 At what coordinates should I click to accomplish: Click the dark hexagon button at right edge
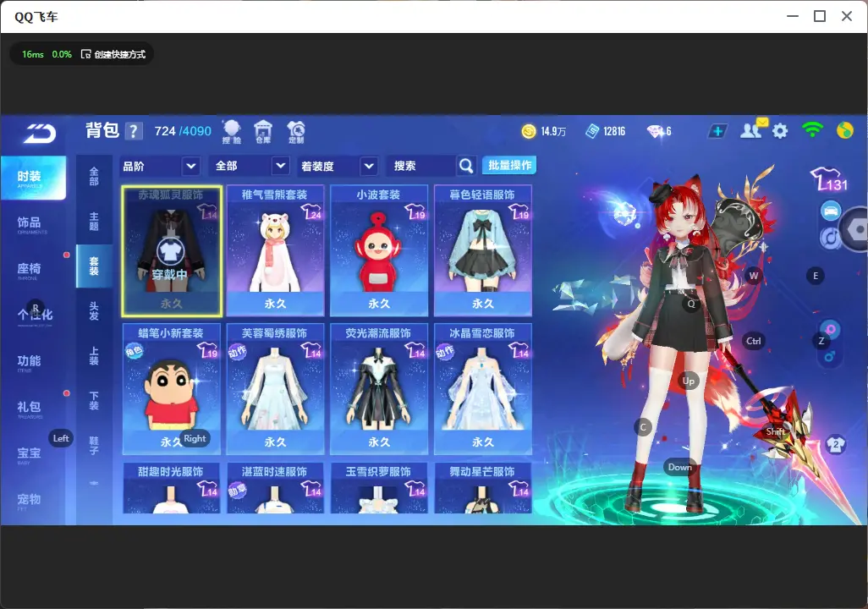(x=855, y=229)
